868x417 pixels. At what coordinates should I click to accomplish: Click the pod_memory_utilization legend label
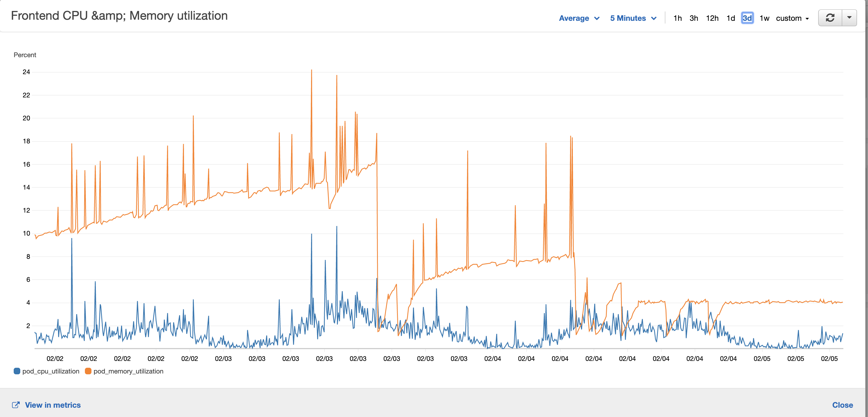[x=128, y=371]
